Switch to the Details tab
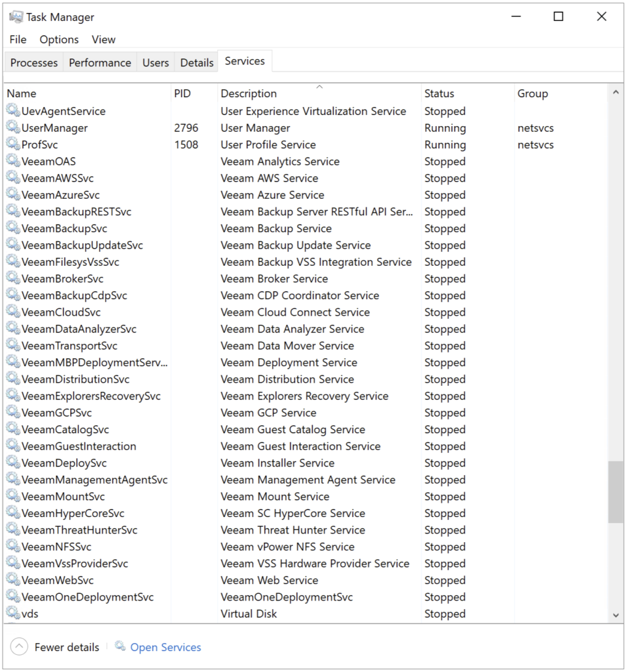 pos(197,62)
